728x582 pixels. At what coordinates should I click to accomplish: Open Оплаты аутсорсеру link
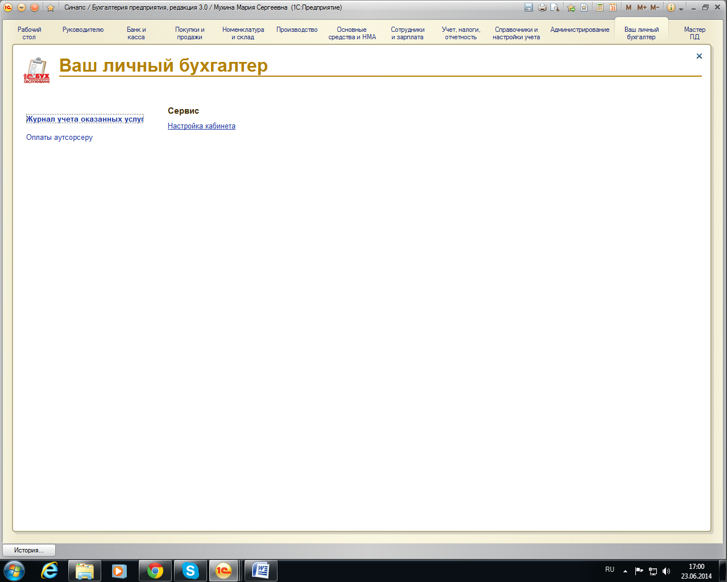pos(59,137)
